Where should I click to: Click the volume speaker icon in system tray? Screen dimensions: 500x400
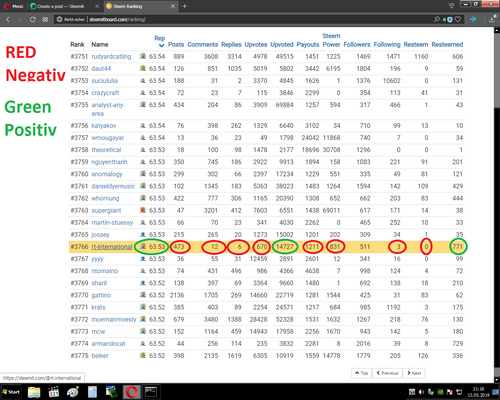pos(421,392)
